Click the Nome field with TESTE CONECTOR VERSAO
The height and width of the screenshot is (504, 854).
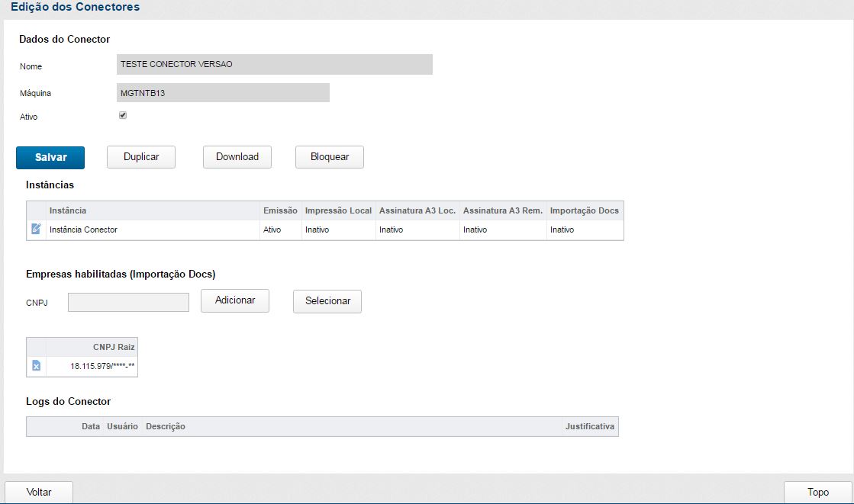tap(274, 65)
